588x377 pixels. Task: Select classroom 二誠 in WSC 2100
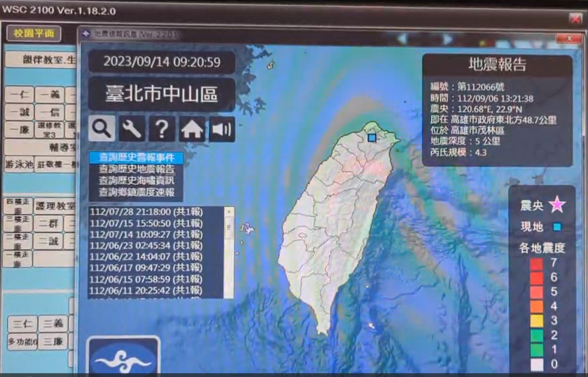coord(48,241)
